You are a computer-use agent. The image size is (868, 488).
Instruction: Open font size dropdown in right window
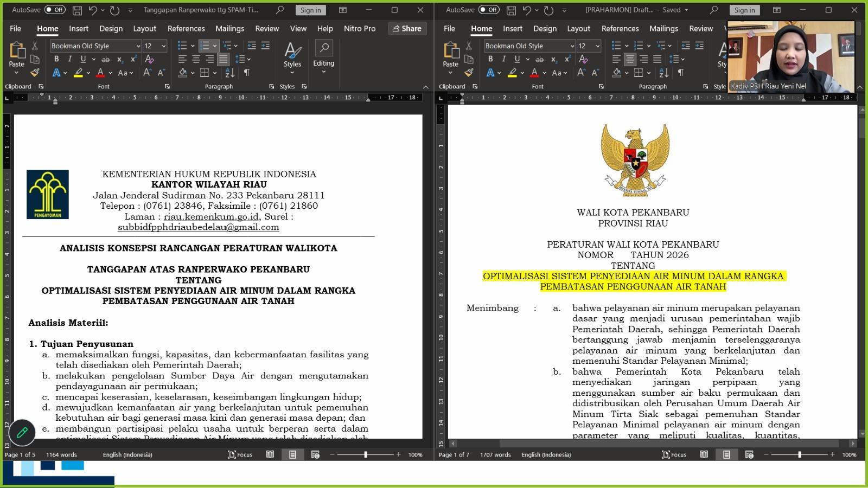coord(597,46)
